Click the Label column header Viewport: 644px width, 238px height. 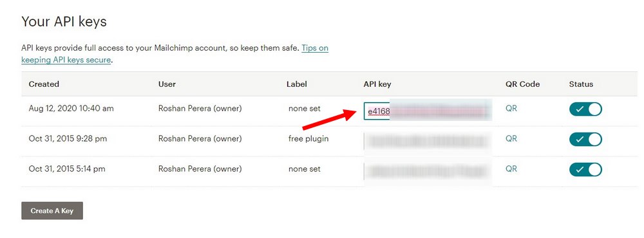(297, 84)
